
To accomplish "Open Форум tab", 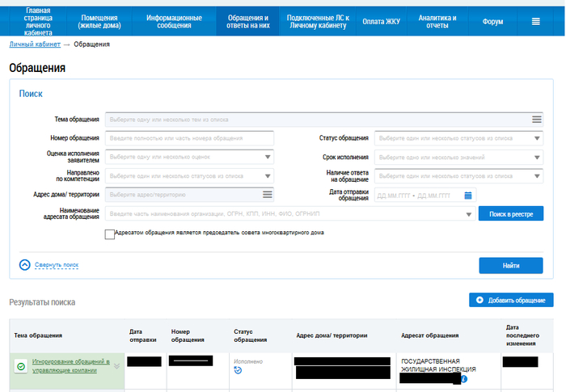I will 492,22.
